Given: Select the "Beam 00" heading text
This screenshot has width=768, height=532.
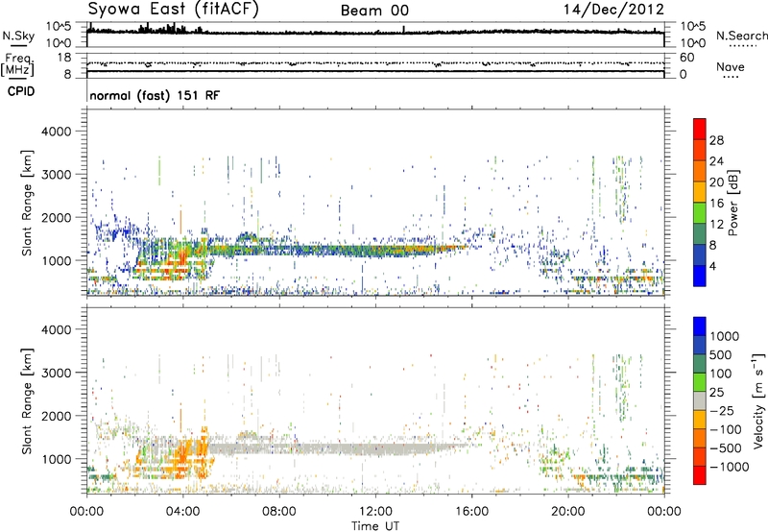Looking at the screenshot, I should [x=374, y=11].
